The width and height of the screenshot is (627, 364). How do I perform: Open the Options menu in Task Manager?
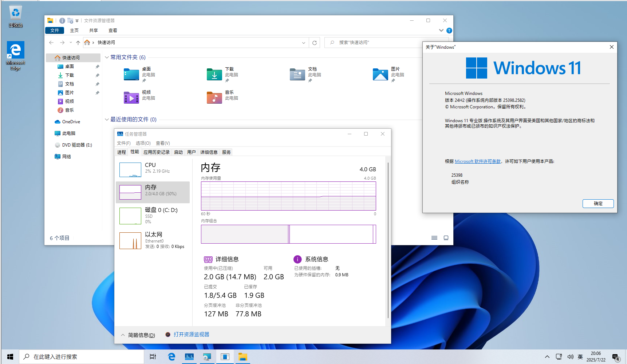[143, 143]
